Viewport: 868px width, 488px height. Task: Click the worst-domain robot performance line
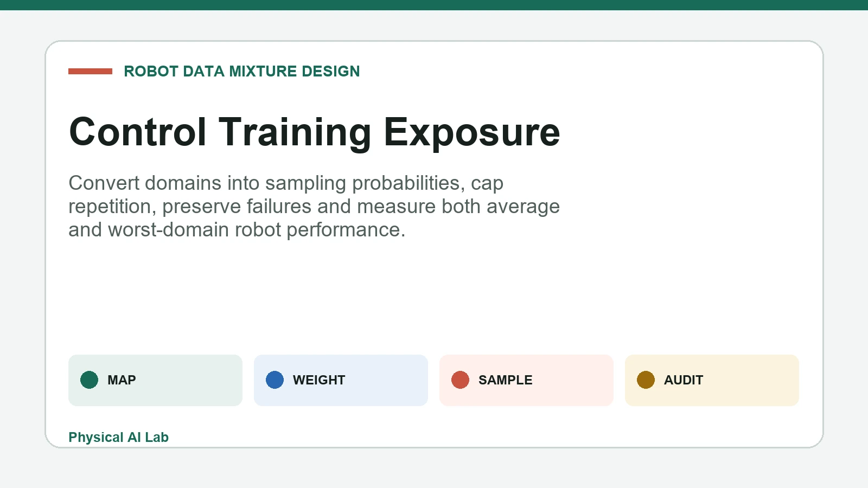237,230
